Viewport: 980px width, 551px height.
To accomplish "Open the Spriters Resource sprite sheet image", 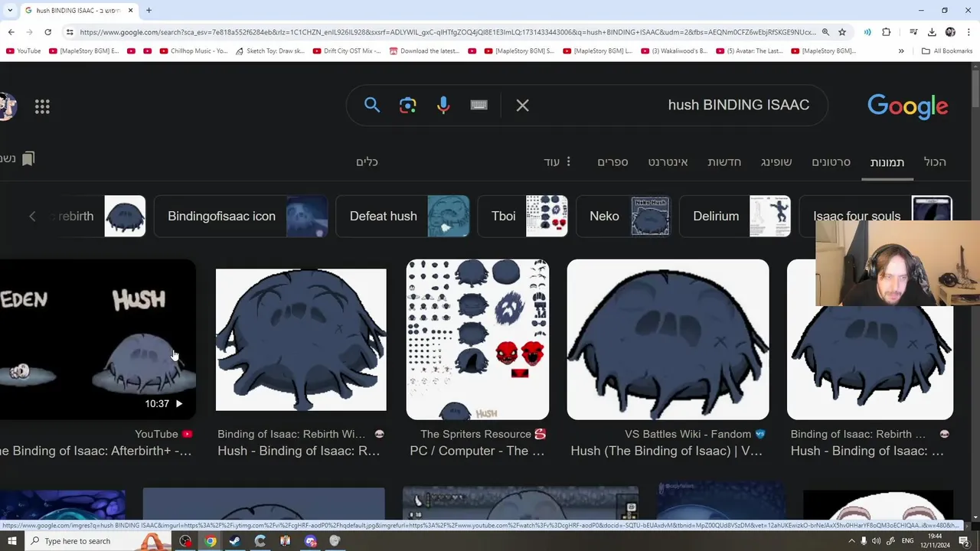I will tap(478, 340).
